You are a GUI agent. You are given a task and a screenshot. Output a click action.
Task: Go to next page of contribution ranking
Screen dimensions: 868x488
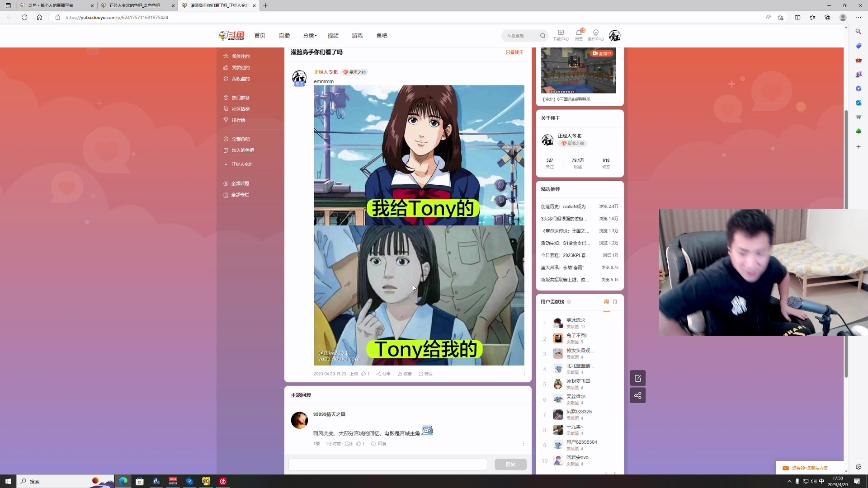(x=615, y=473)
